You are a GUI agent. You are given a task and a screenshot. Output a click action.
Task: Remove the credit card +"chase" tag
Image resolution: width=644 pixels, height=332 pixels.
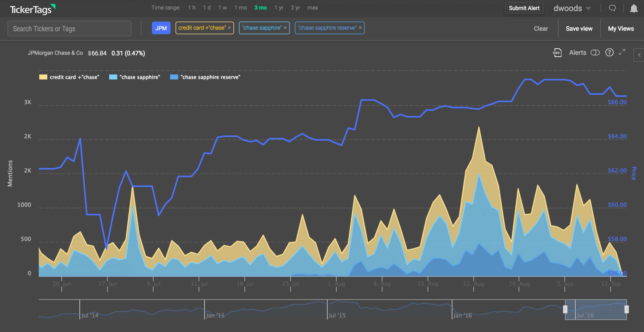point(229,28)
